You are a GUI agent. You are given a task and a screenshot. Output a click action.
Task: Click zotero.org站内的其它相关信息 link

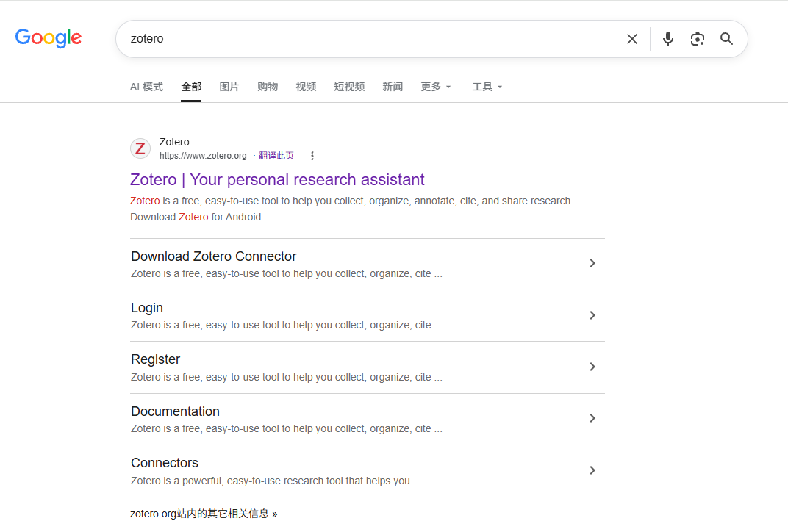(204, 514)
